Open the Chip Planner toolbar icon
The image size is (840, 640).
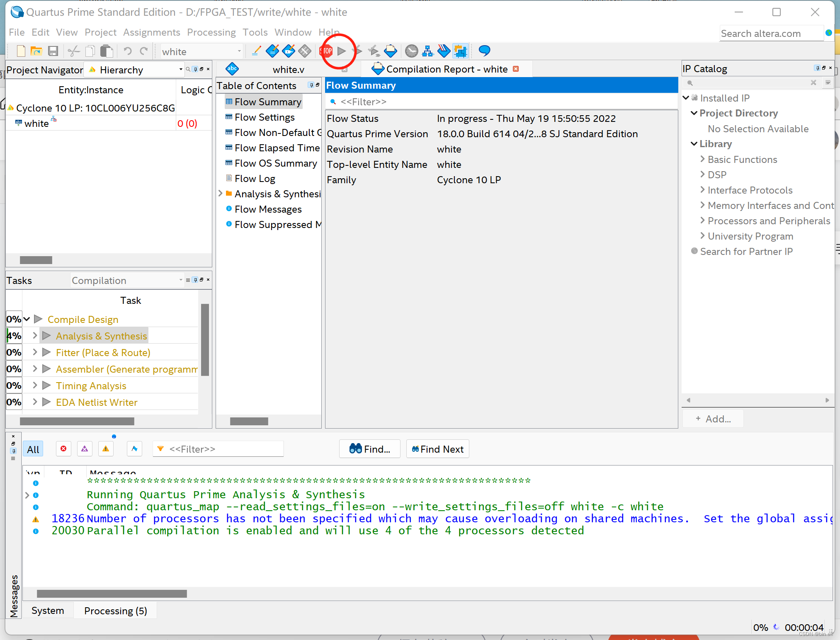[460, 51]
